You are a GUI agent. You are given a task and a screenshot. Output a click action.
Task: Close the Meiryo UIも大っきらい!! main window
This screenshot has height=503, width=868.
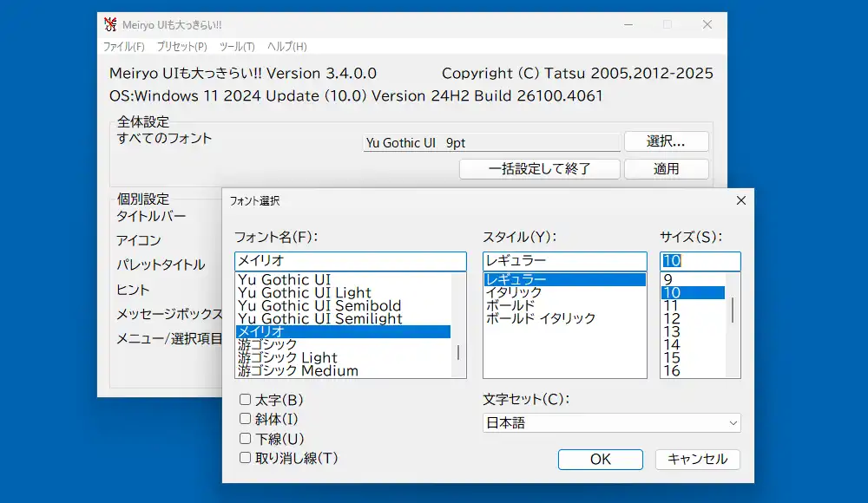click(707, 24)
